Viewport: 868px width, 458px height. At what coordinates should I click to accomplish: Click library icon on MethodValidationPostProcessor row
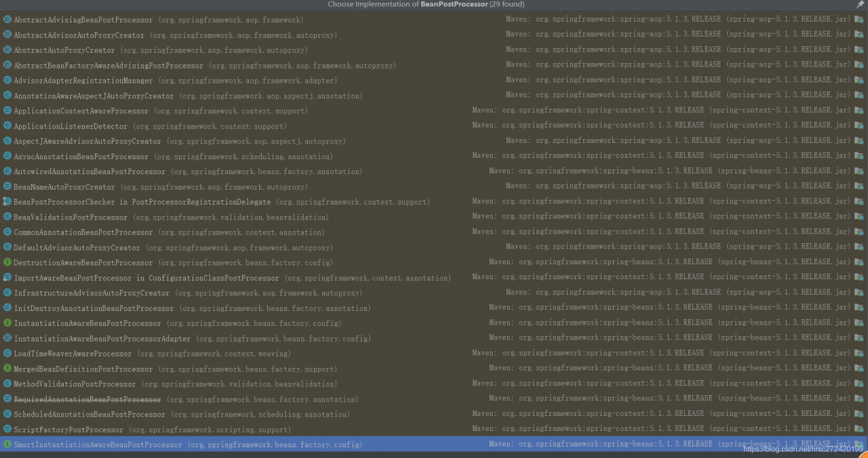(x=859, y=383)
